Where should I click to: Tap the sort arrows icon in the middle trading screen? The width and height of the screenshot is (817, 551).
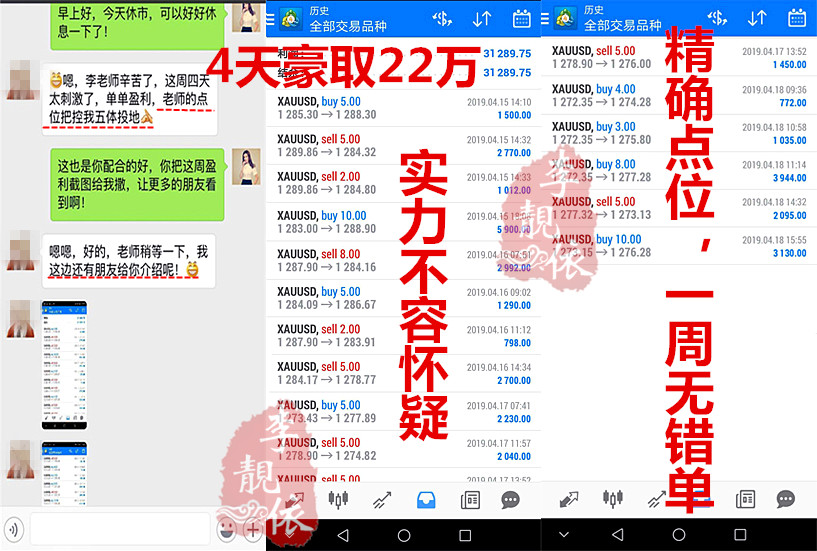(482, 19)
